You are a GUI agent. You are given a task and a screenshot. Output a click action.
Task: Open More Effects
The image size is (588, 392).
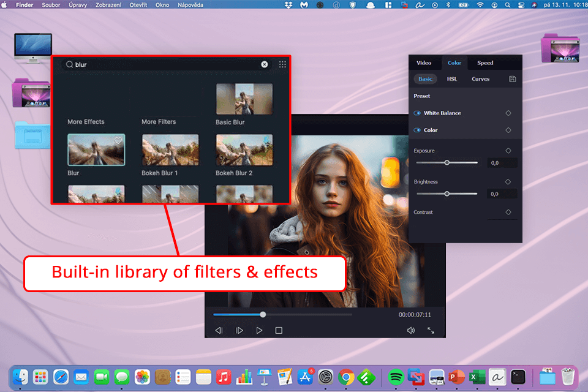(86, 121)
